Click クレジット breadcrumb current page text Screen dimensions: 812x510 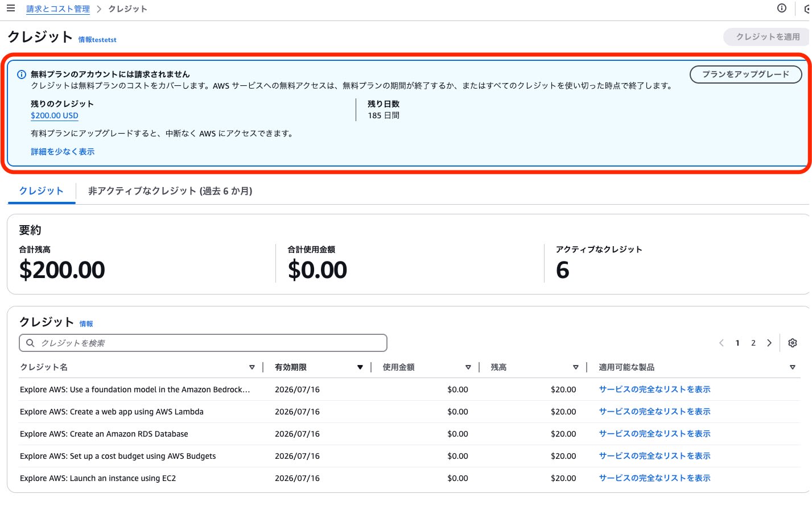coord(127,9)
